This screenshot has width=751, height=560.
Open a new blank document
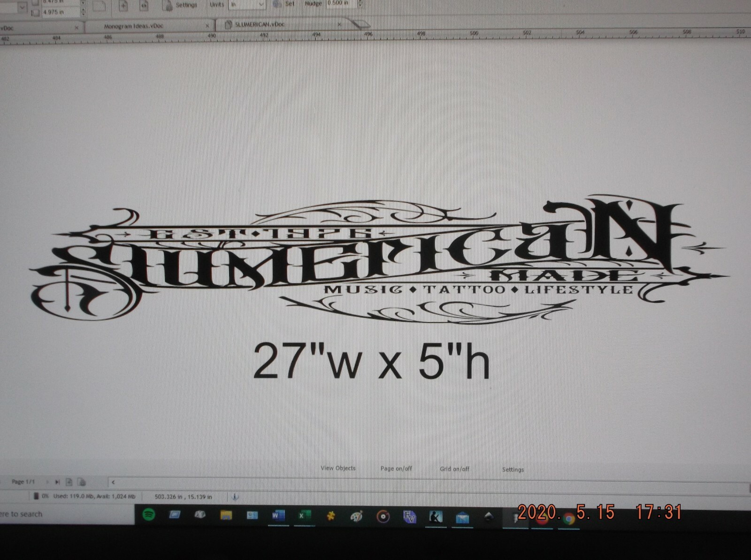coord(99,5)
